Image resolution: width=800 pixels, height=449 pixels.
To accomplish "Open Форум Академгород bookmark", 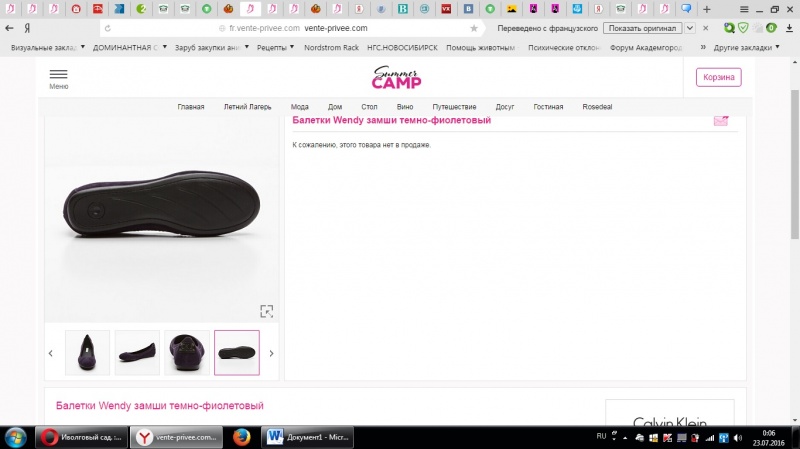I will pos(646,47).
